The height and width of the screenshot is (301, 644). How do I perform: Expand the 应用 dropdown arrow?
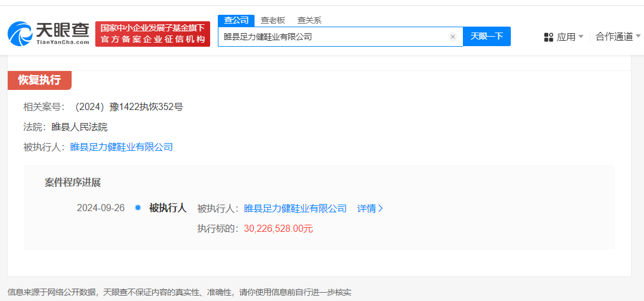tap(581, 37)
